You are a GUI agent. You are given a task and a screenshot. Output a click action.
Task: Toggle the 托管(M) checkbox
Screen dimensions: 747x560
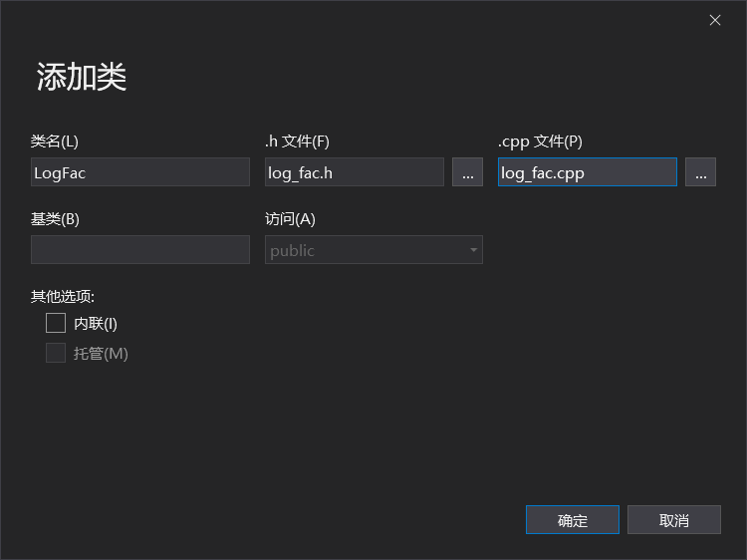[x=56, y=353]
